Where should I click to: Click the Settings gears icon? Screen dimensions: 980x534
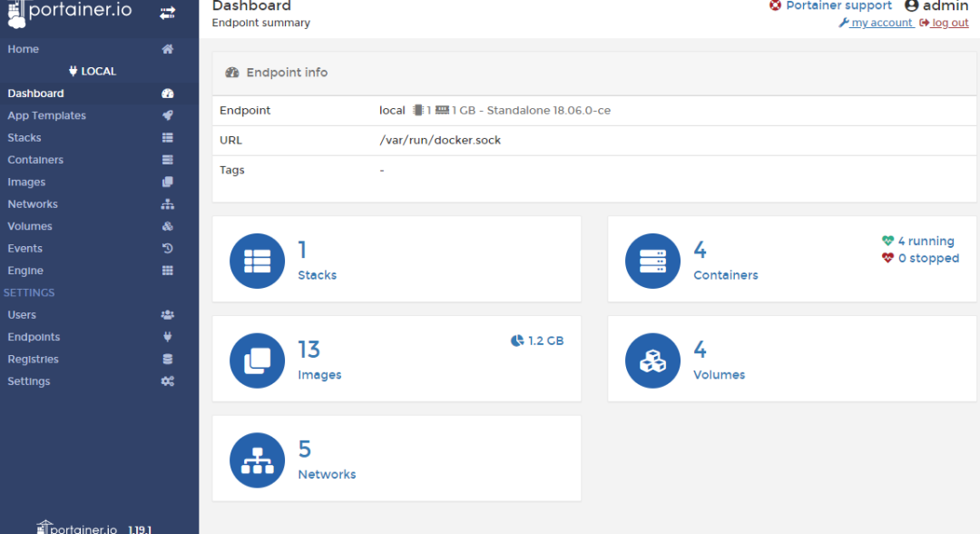168,381
